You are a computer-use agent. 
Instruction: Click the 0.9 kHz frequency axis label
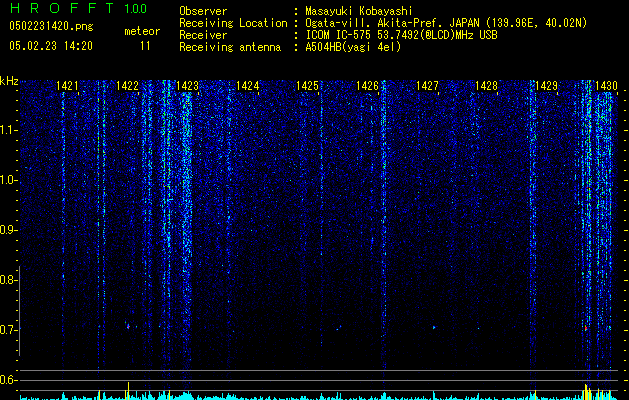point(8,230)
